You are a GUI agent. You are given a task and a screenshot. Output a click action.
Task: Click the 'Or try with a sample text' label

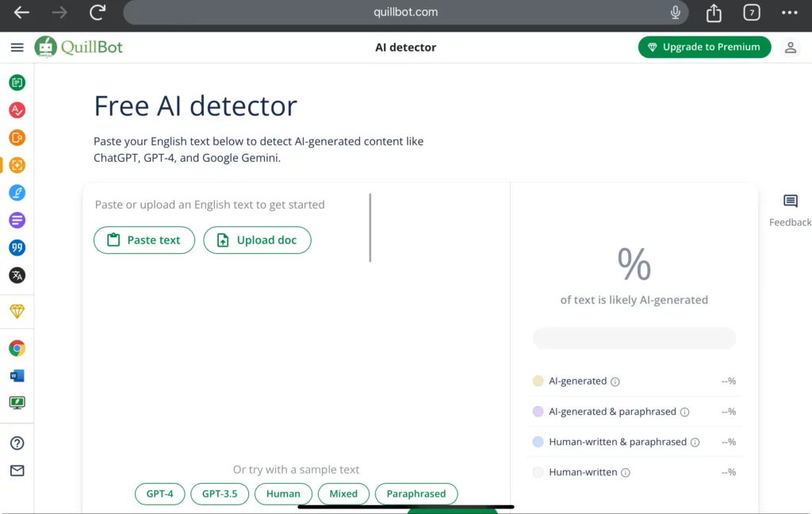click(296, 470)
